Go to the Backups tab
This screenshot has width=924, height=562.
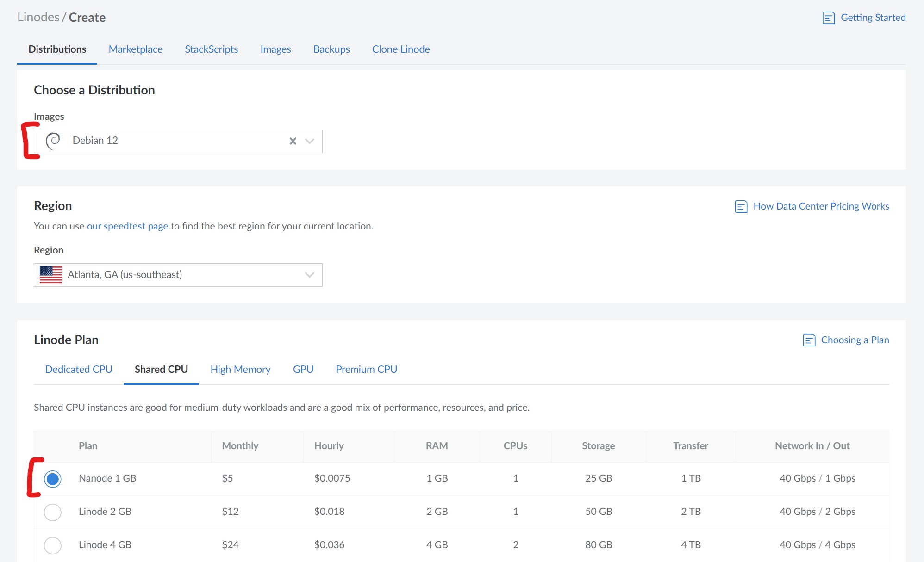pos(331,49)
